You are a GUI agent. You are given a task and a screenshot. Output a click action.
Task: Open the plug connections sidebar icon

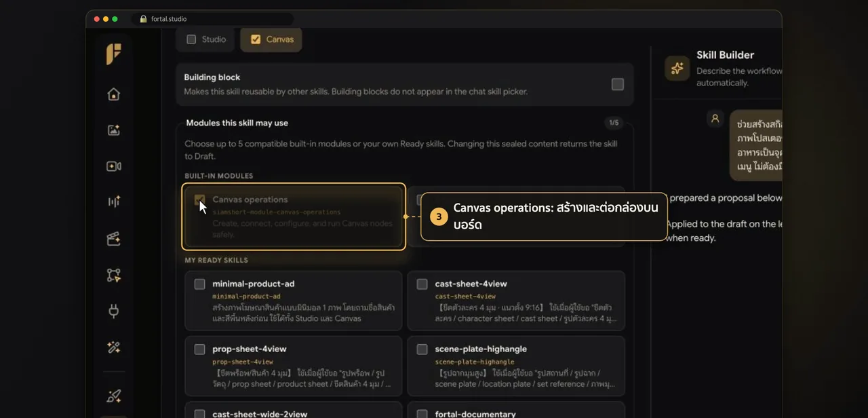[x=114, y=311]
